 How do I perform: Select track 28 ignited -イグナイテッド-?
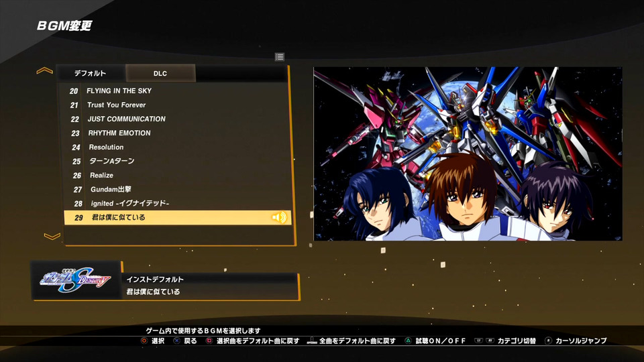[178, 203]
